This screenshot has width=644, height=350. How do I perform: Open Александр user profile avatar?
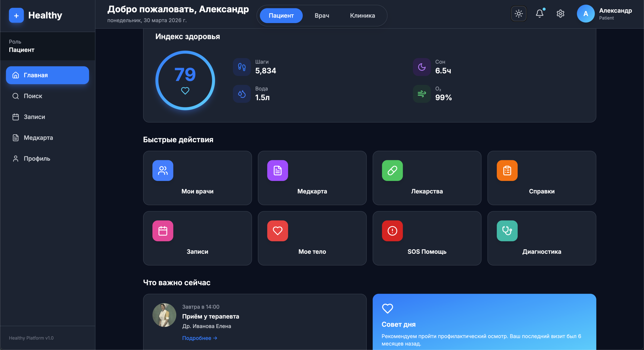click(x=585, y=14)
